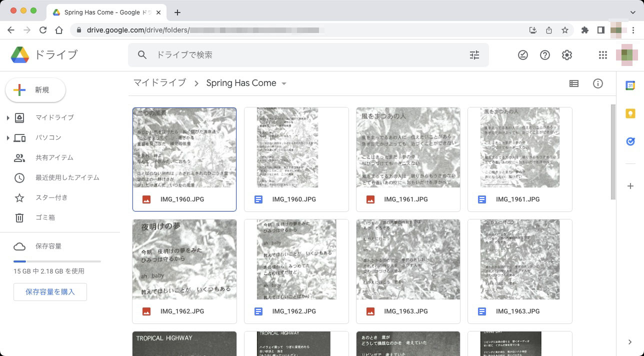Click the storage usage progress bar
The width and height of the screenshot is (644, 356).
click(x=56, y=260)
